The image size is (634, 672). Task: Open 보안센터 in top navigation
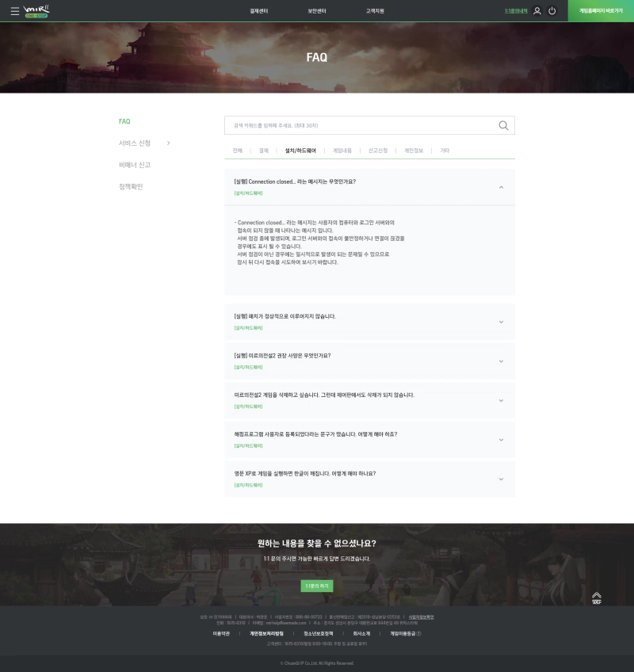pos(316,11)
